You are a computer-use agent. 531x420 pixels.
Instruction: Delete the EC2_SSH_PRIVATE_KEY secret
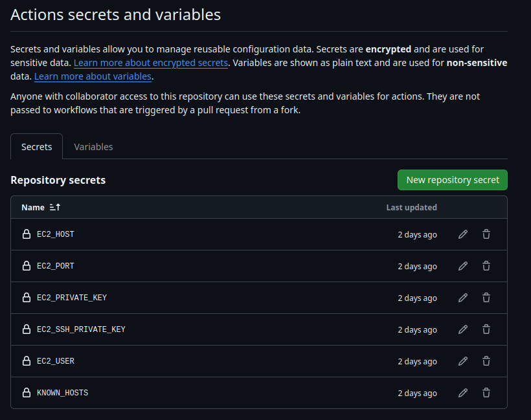[x=486, y=329]
